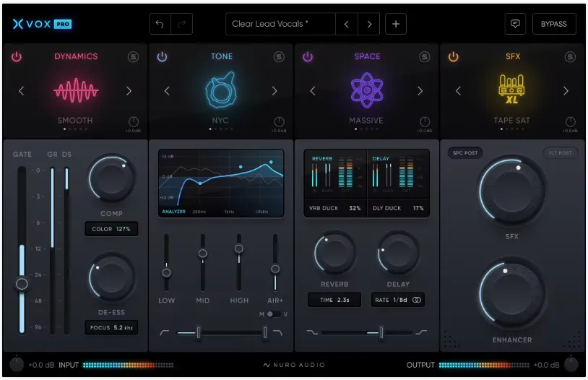The width and height of the screenshot is (588, 380).
Task: Open the comments speech bubble icon
Action: pos(515,24)
